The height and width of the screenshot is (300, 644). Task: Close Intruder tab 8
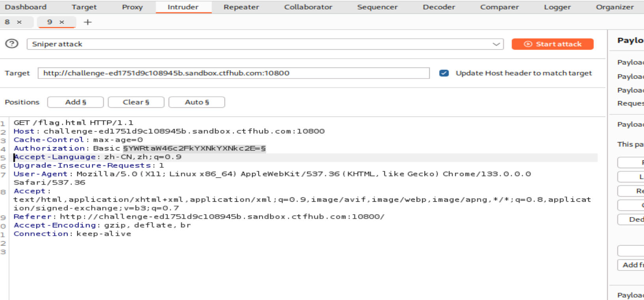pyautogui.click(x=19, y=22)
